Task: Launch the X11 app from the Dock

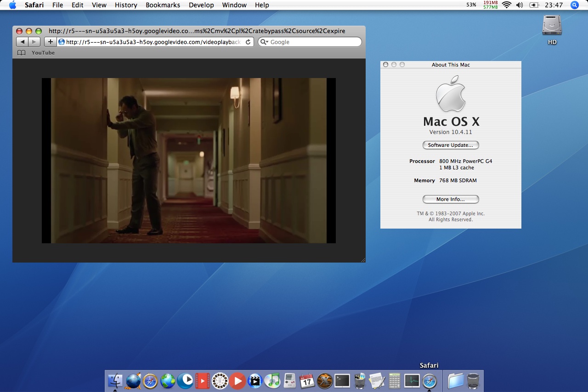Action: [x=325, y=381]
